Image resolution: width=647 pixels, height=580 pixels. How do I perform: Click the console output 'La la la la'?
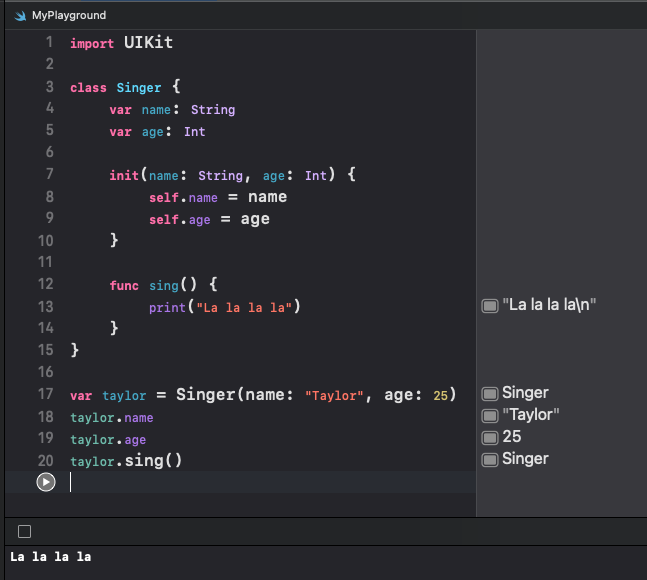(x=50, y=557)
